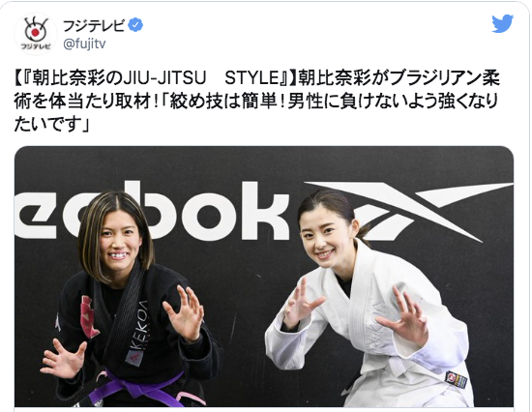Screen dimensions: 532x412
Task: Click the final tweet line たいです」
Action: coord(51,124)
